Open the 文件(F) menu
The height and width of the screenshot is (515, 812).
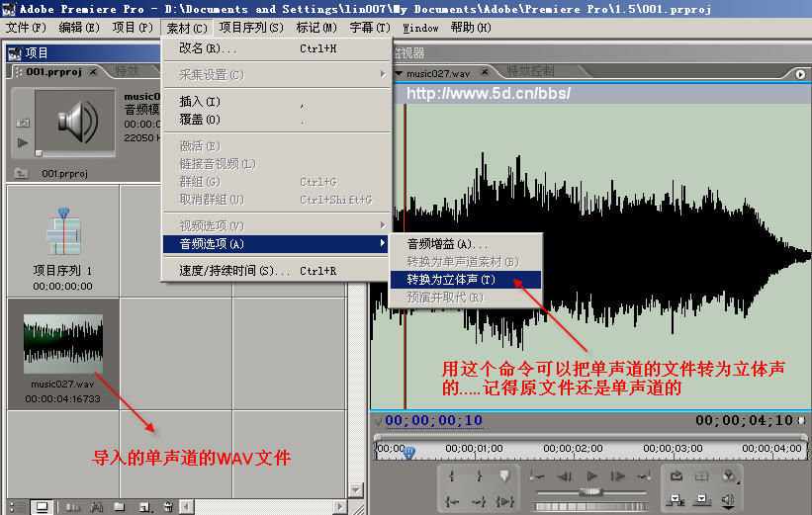[x=26, y=28]
